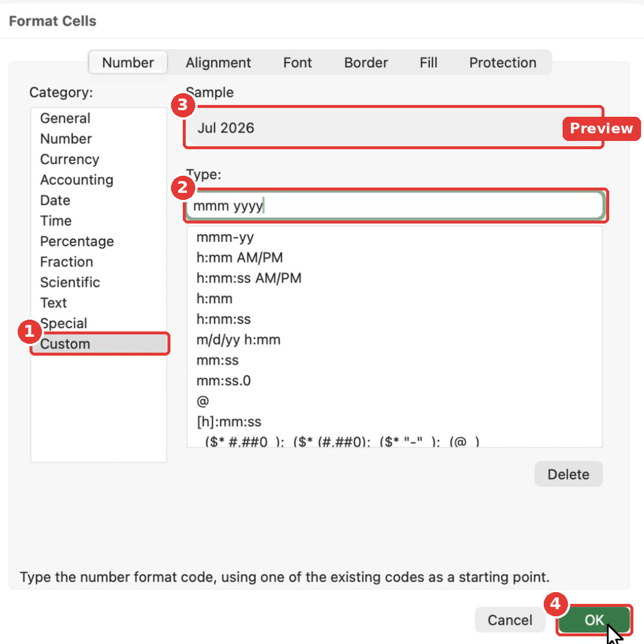Pick the mm:ss.0 format code
Viewport: 644px width, 644px height.
pyautogui.click(x=395, y=381)
